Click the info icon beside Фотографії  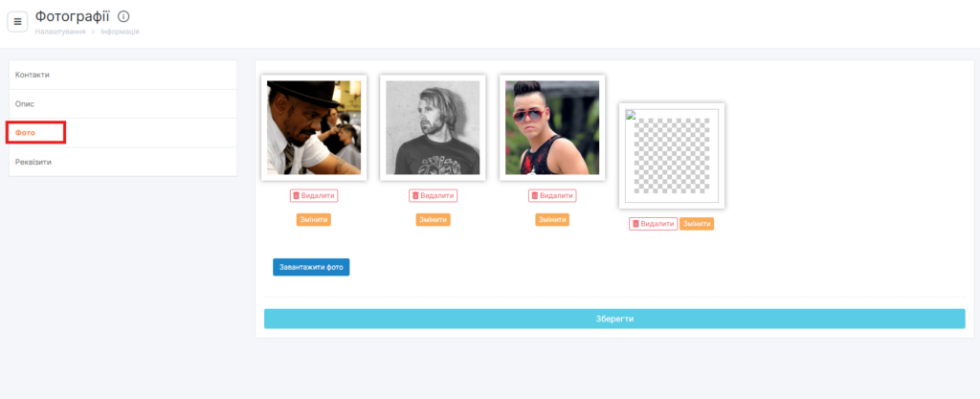pyautogui.click(x=123, y=16)
